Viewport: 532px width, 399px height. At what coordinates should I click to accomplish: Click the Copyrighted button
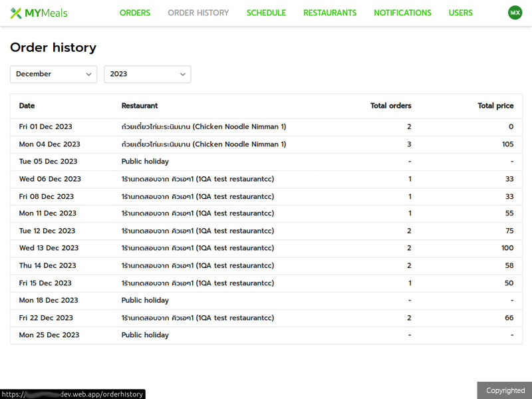coord(505,390)
